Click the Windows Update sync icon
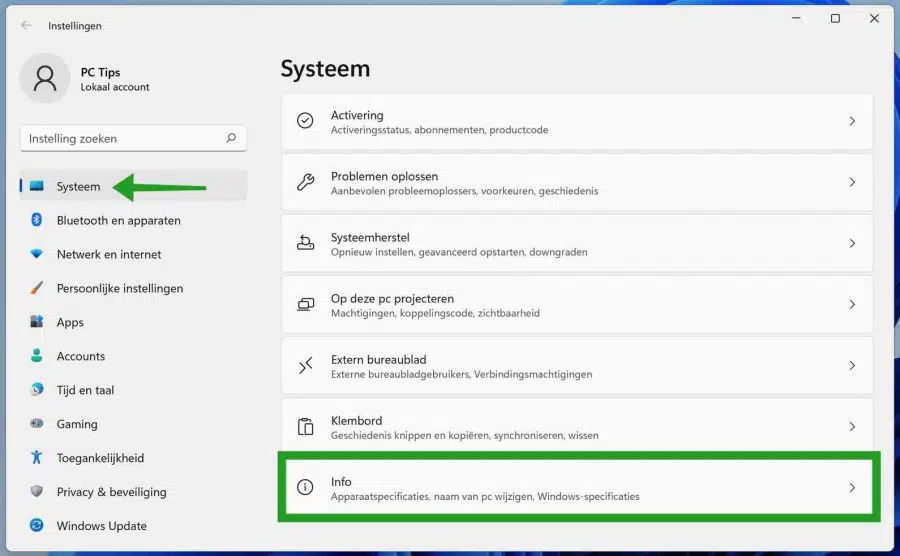This screenshot has height=556, width=900. pos(37,525)
